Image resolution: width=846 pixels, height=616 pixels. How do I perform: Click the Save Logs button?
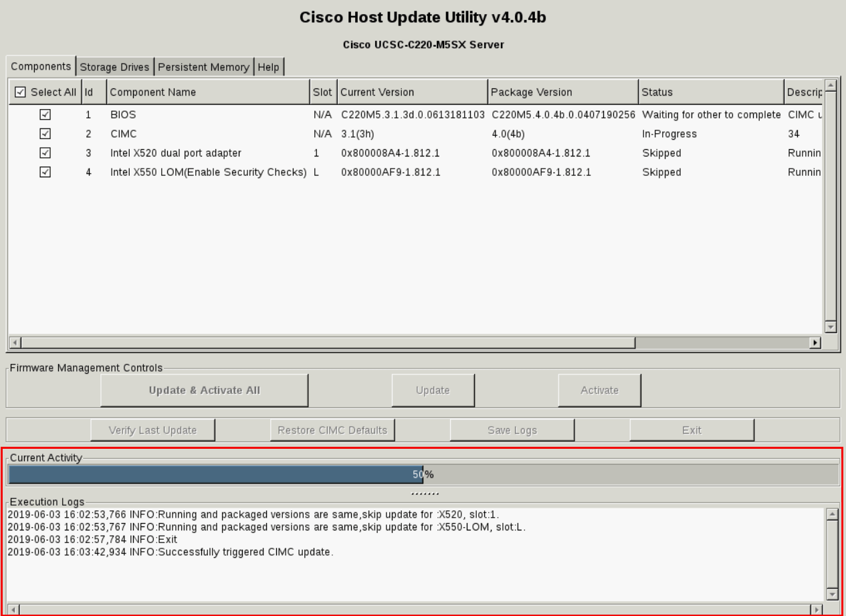click(512, 430)
